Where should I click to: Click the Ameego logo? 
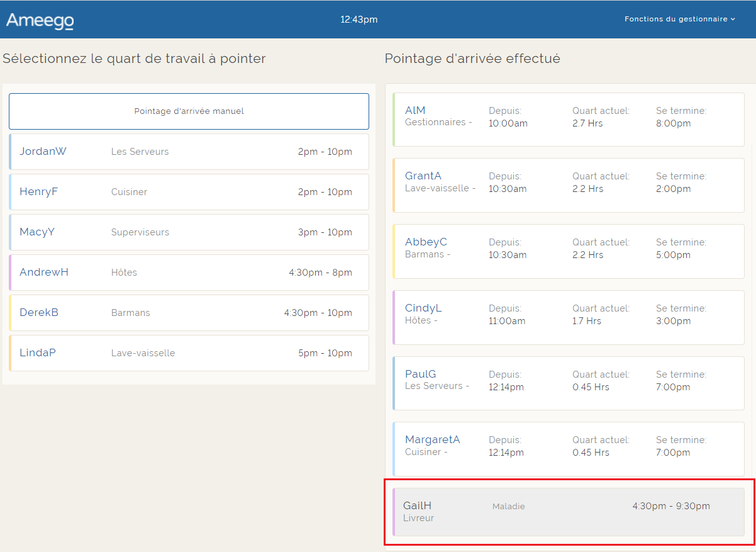pyautogui.click(x=40, y=20)
